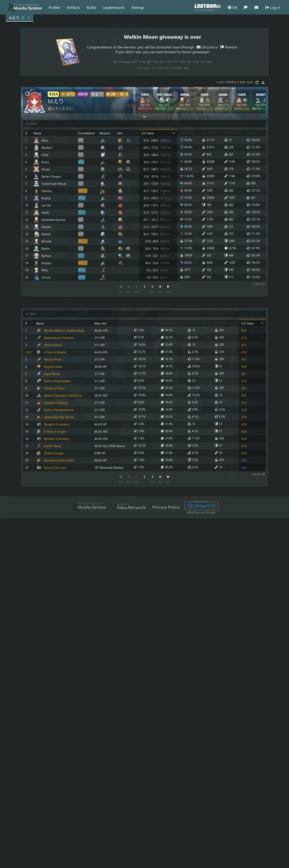Click the Discord icon in header
Screen dimensions: 289x868
pos(256,7)
